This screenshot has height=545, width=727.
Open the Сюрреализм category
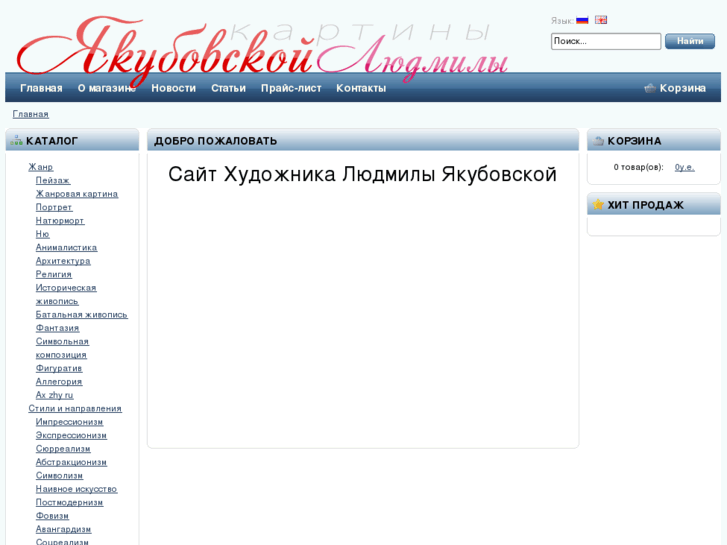click(63, 449)
